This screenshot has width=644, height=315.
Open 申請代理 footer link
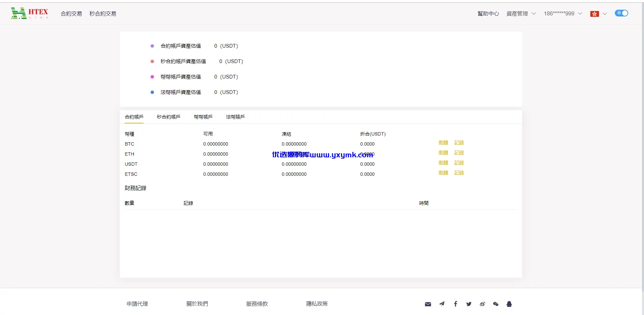137,304
